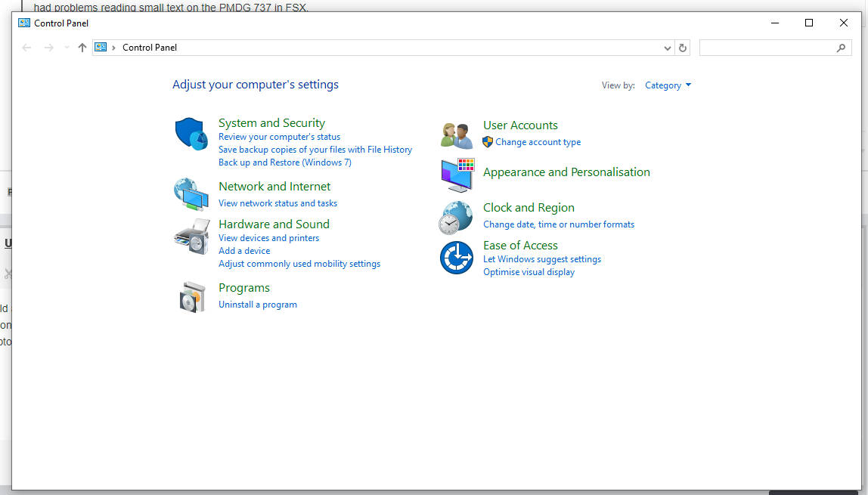Open Clock and Region category
This screenshot has width=868, height=495.
[529, 207]
